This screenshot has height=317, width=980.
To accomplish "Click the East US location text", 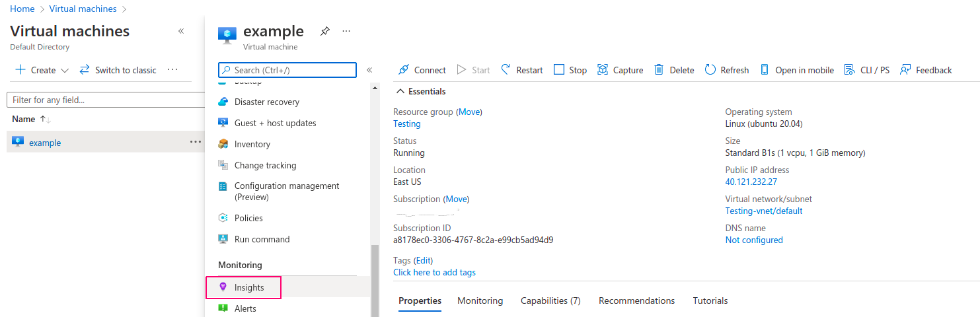I will point(407,182).
